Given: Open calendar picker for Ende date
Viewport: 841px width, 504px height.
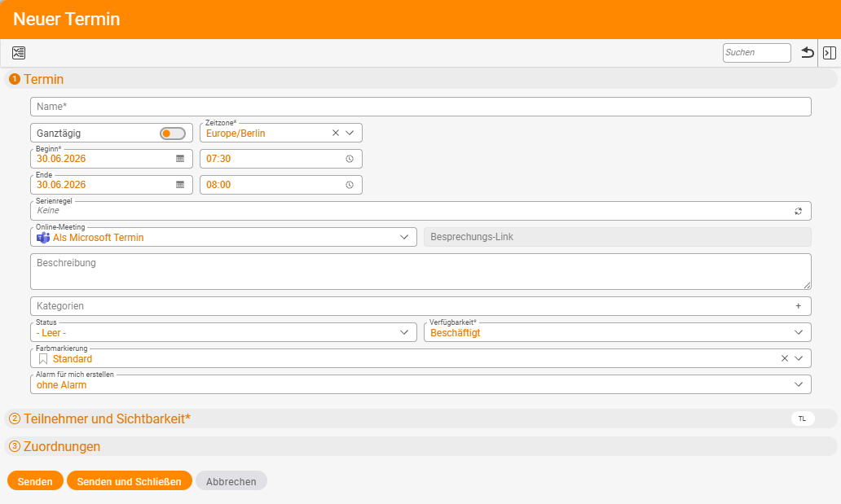Looking at the screenshot, I should coord(180,185).
